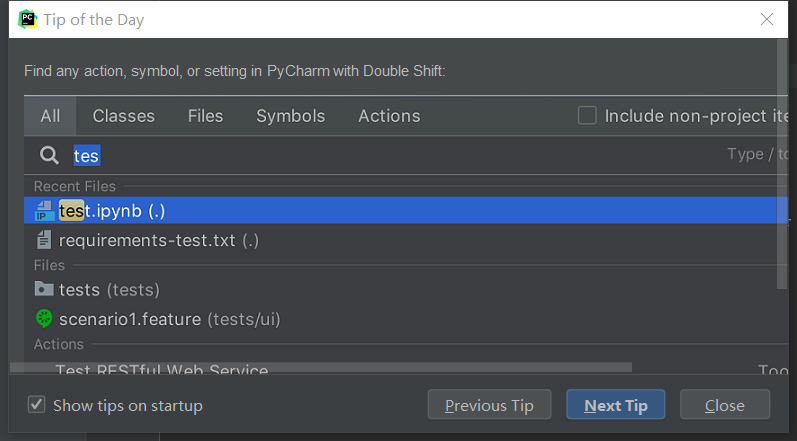
Task: Switch to the All tab
Action: (50, 116)
